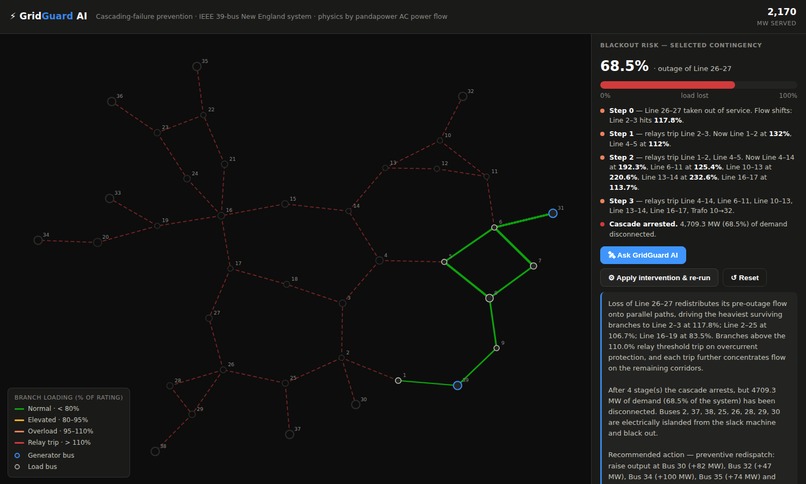Image resolution: width=806 pixels, height=484 pixels.
Task: Click the 'BLACKOUT RISK — SELECTED CONTINGENCY' heading
Action: (x=681, y=45)
